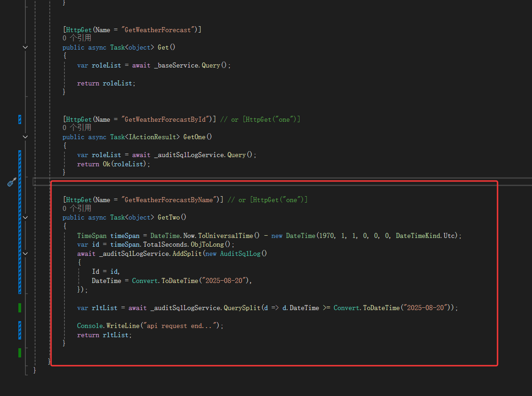Screen dimensions: 532x396
Task: Show references above GetTwo() method
Action: tap(77, 209)
